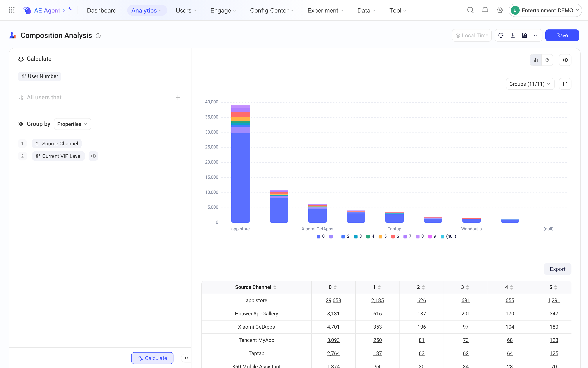This screenshot has width=588, height=368.
Task: Click the Local Time field
Action: tap(472, 36)
